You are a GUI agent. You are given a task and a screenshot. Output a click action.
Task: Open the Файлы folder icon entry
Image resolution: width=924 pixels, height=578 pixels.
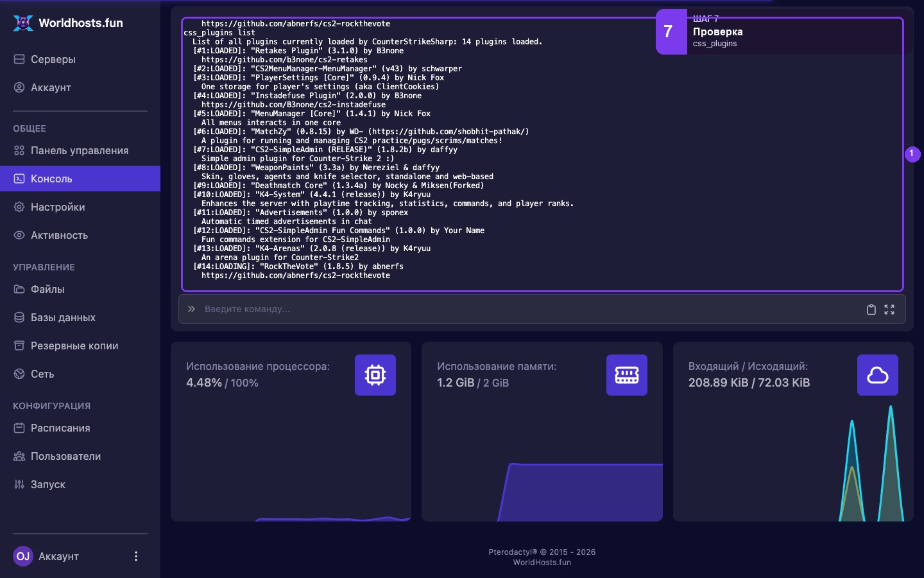(80, 289)
